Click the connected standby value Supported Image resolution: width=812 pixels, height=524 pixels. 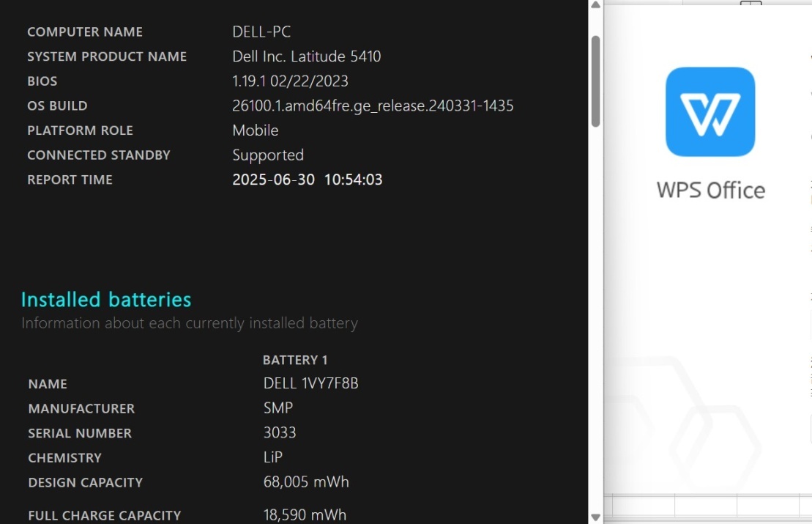(268, 155)
